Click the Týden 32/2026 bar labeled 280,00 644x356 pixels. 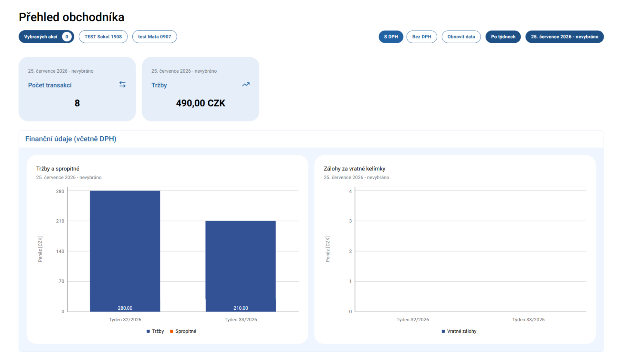(125, 251)
